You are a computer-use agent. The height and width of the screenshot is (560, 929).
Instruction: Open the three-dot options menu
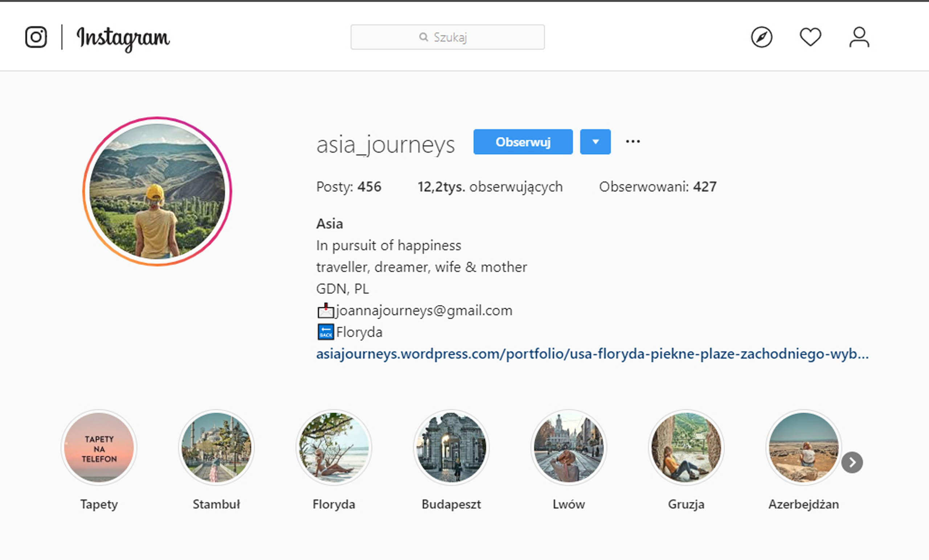633,142
